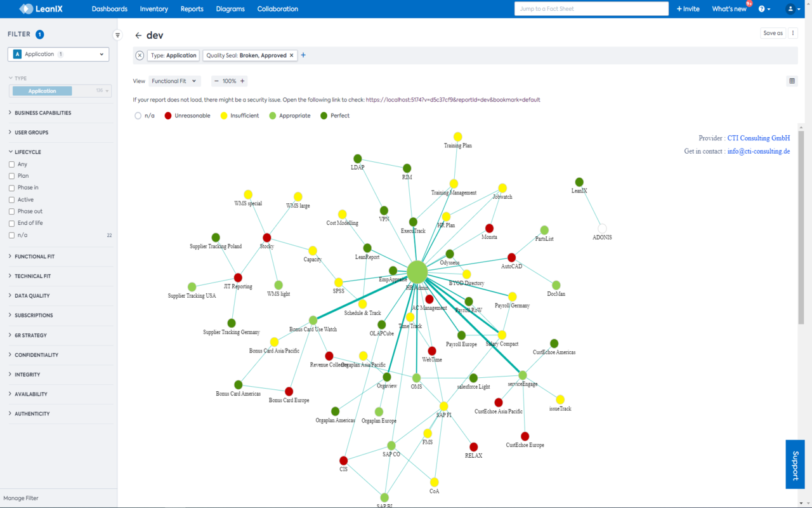Check the Plan lifecycle checkbox
812x508 pixels.
(11, 176)
